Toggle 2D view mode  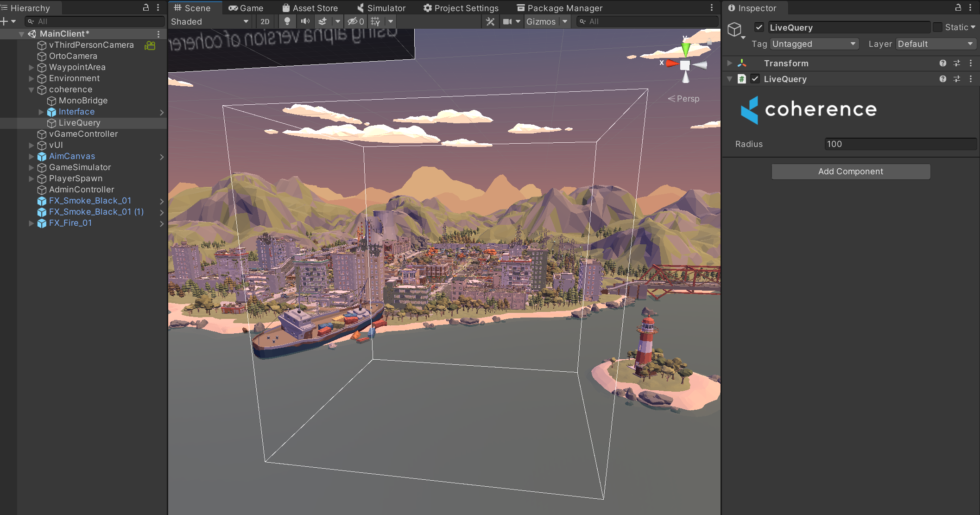[265, 21]
